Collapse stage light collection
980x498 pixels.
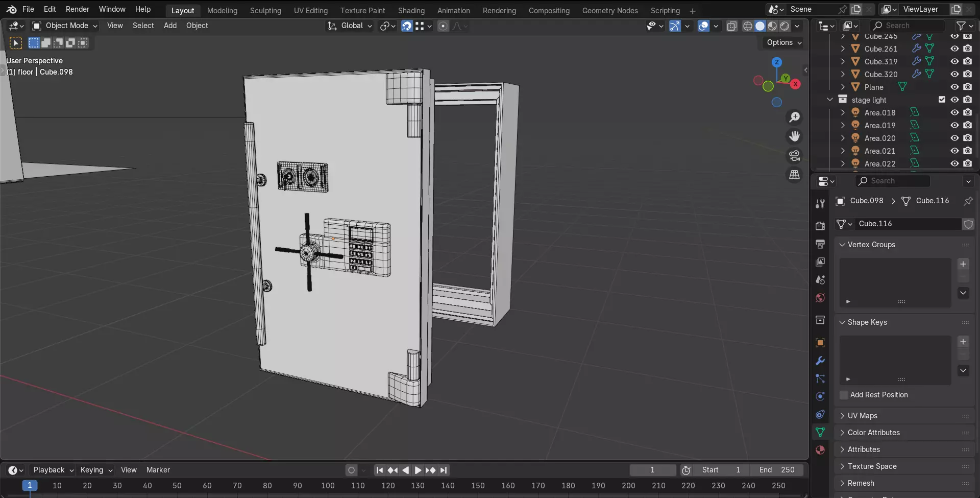tap(830, 100)
